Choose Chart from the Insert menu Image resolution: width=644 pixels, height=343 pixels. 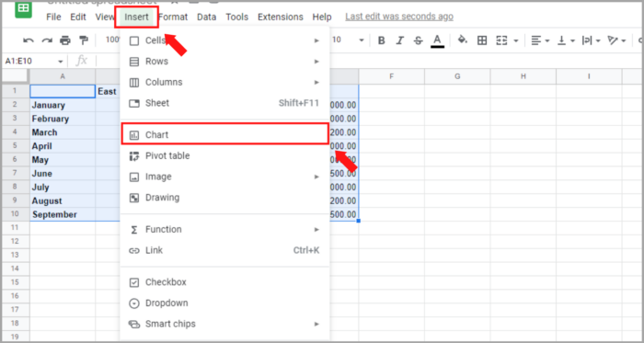[x=225, y=134]
